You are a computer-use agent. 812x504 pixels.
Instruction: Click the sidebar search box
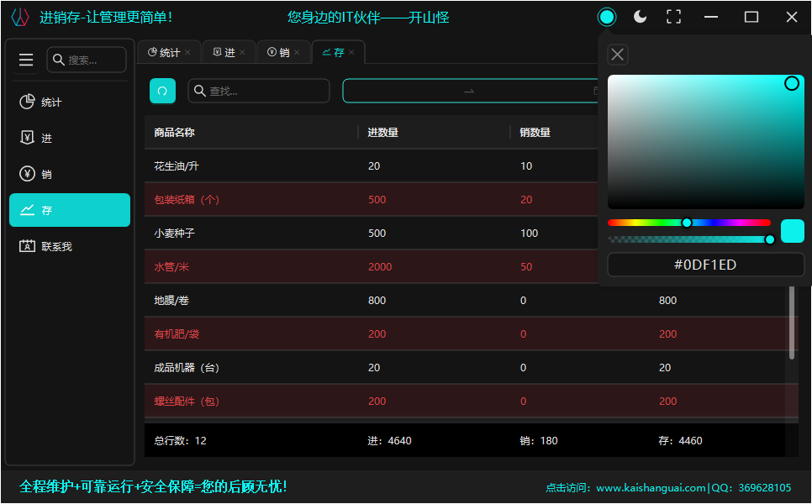pyautogui.click(x=87, y=60)
